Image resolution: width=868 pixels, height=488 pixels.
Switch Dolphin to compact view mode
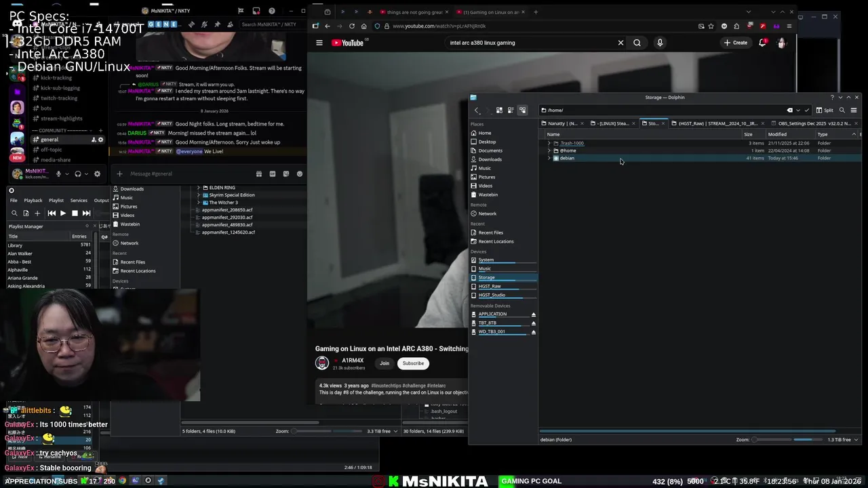[x=511, y=110]
